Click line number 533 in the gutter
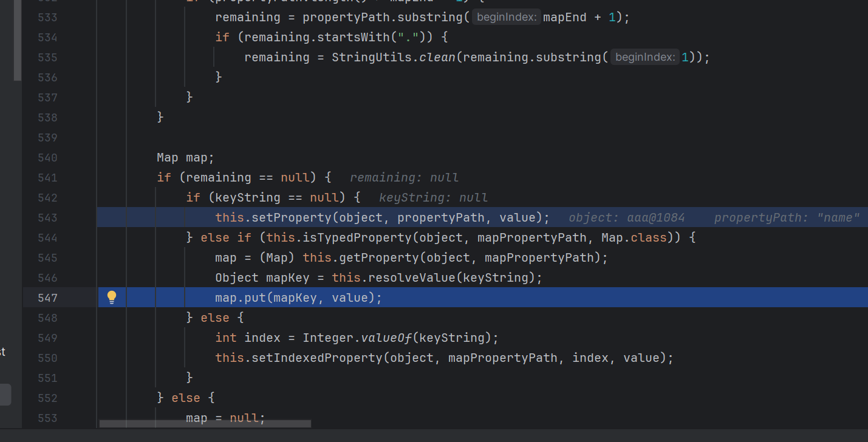 [47, 17]
